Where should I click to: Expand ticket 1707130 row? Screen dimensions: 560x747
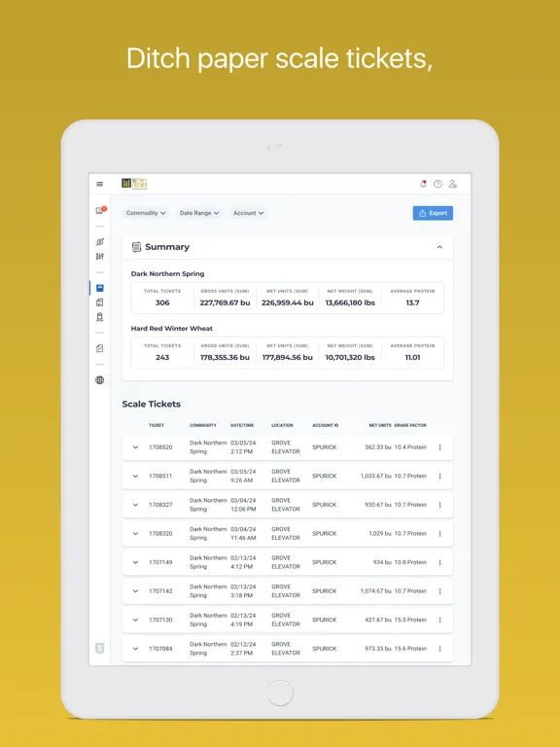[x=135, y=620]
